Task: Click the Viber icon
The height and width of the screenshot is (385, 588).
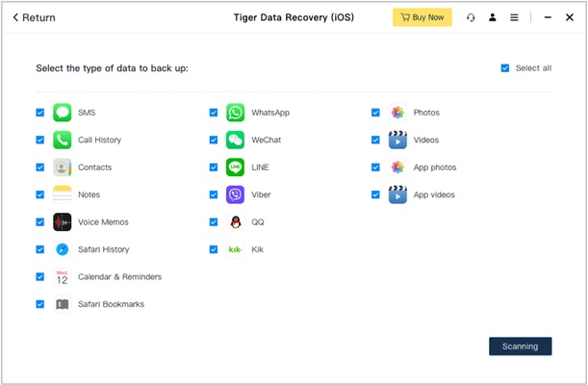Action: click(235, 194)
